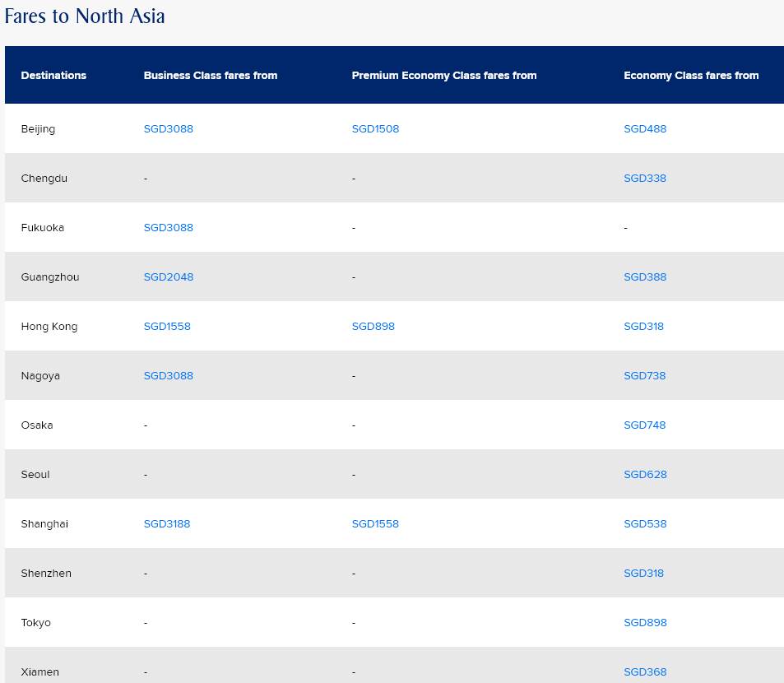
Task: Select Beijing Premium Economy fare SGD1508
Action: tap(375, 129)
